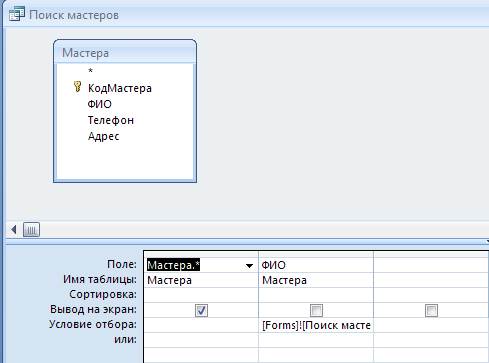Select the Адрес field in Мастера table
Screen dimensions: 489x363
point(103,136)
